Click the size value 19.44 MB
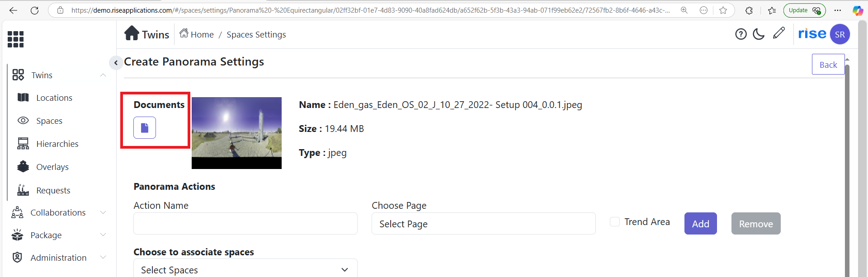 coord(344,129)
